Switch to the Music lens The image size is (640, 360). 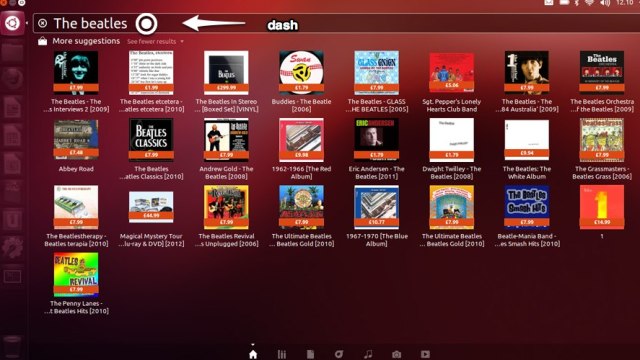coord(368,354)
